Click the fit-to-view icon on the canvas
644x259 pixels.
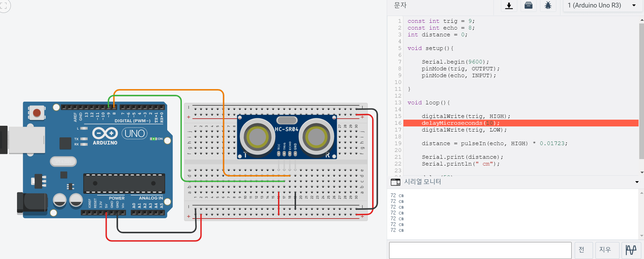(4, 5)
